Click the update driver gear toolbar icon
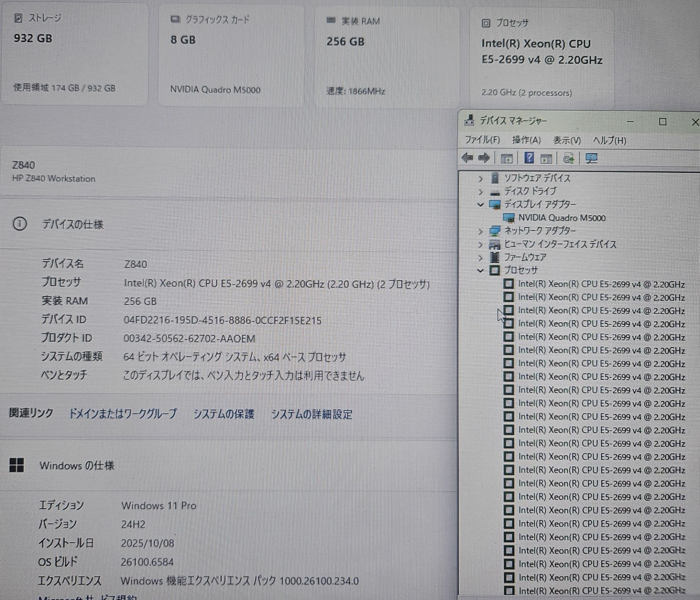The width and height of the screenshot is (700, 600). click(x=568, y=158)
